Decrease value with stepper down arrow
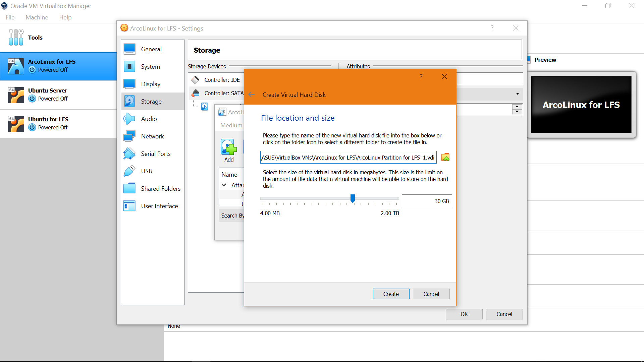 click(517, 112)
